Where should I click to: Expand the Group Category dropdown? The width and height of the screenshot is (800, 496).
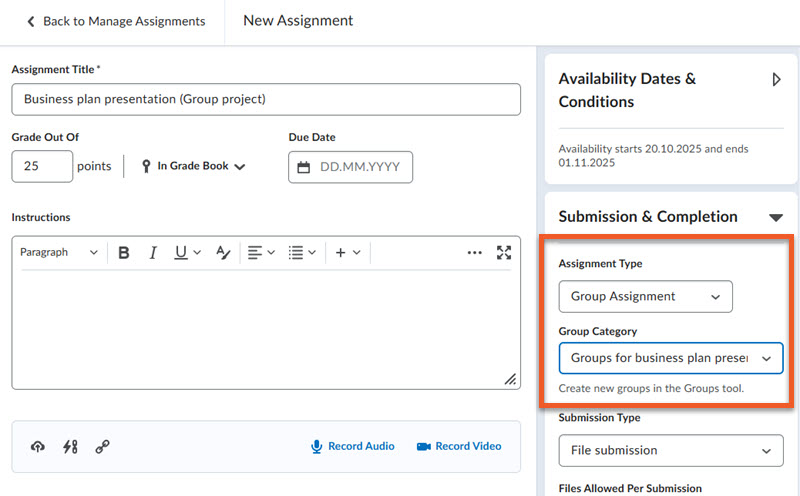[x=670, y=358]
